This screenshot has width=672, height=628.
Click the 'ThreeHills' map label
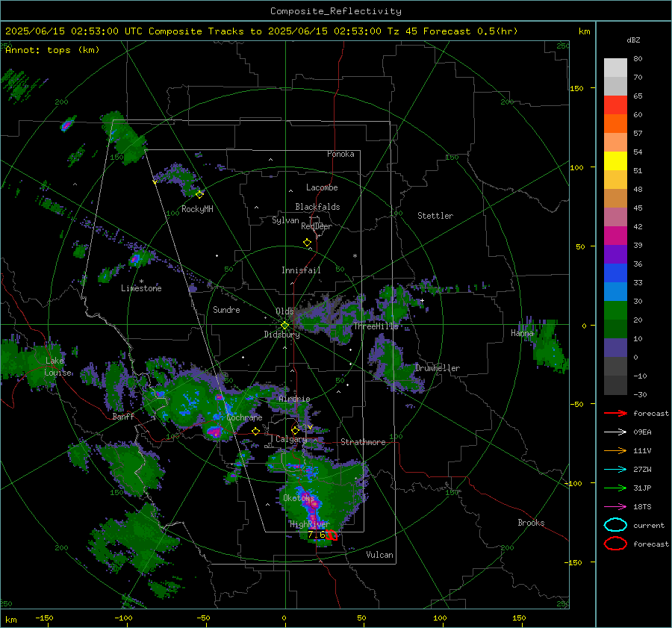(376, 326)
